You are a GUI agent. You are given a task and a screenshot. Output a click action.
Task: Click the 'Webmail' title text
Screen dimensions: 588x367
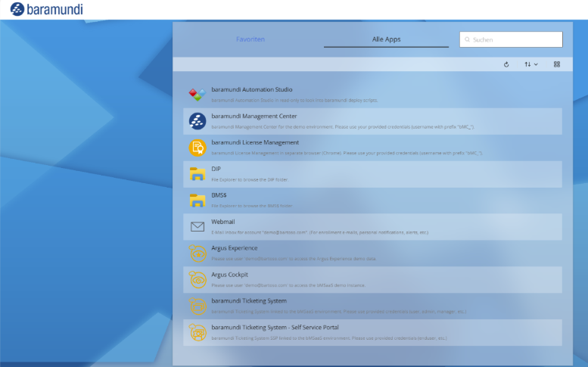pyautogui.click(x=222, y=222)
